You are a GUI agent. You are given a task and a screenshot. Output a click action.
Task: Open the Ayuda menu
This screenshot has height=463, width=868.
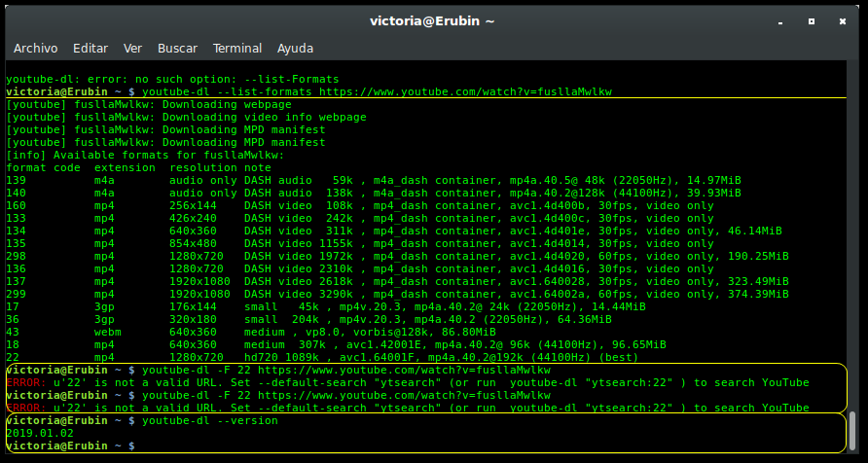[295, 48]
